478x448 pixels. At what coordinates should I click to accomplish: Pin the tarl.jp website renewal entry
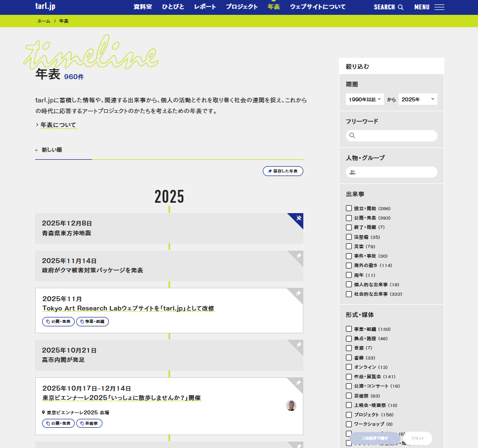pos(298,293)
